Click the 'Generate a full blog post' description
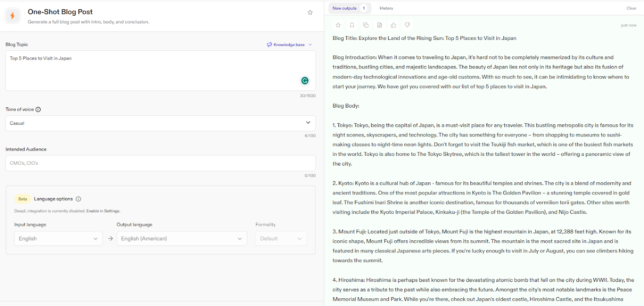The height and width of the screenshot is (306, 644). 89,22
